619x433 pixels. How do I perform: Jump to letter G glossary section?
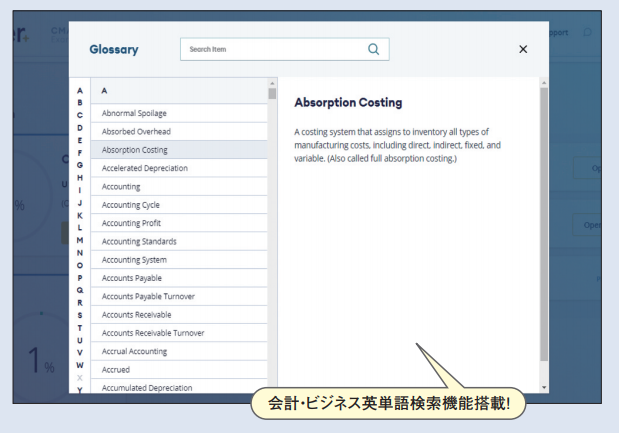tap(80, 164)
